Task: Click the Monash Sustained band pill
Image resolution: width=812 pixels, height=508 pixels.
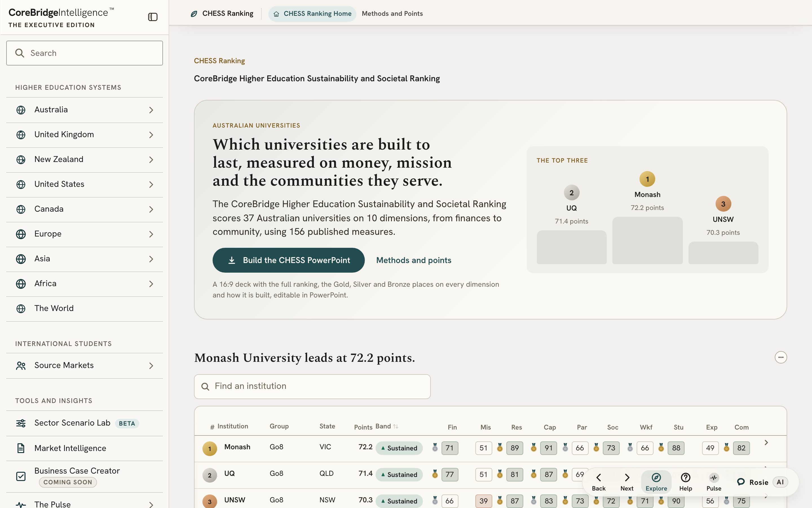Action: [399, 448]
